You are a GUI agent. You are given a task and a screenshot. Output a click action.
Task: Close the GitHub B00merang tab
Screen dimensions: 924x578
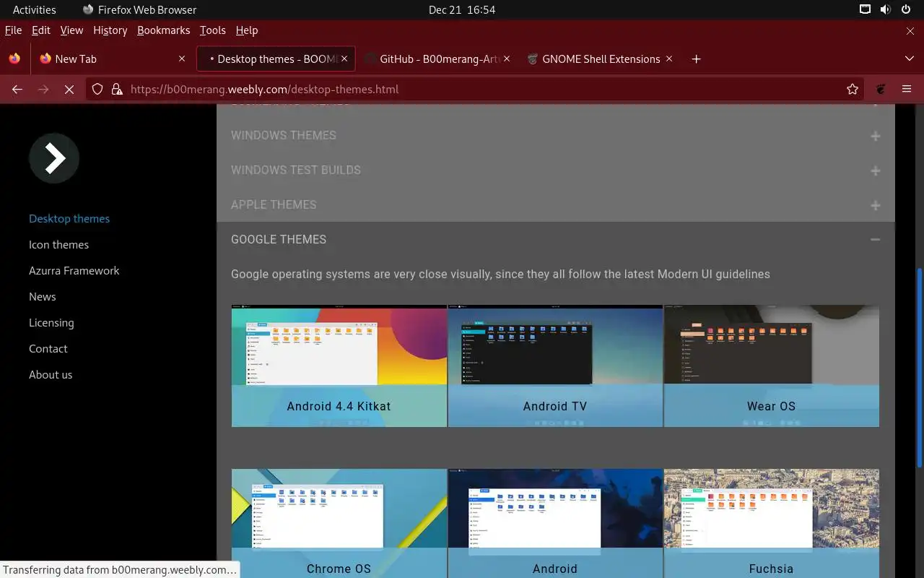[x=507, y=59]
